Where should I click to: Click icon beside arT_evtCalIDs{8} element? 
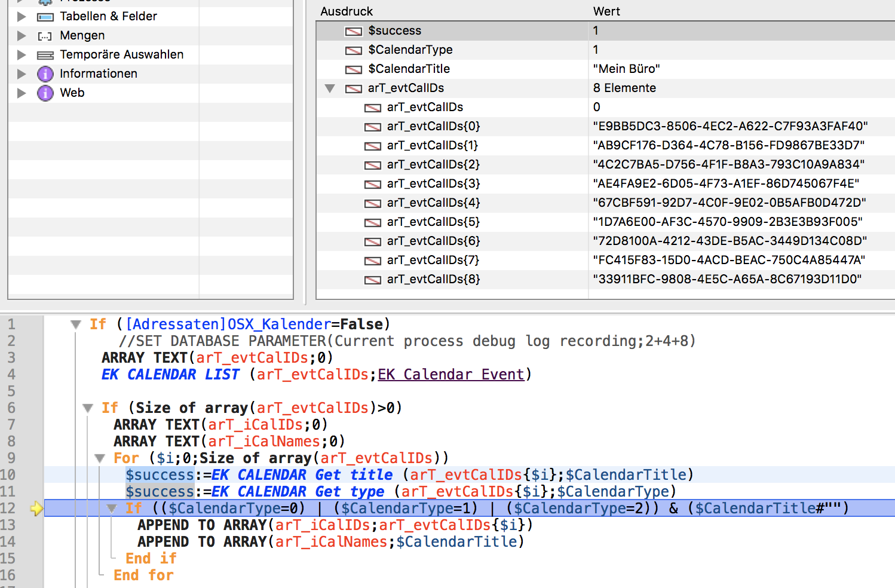coord(373,280)
